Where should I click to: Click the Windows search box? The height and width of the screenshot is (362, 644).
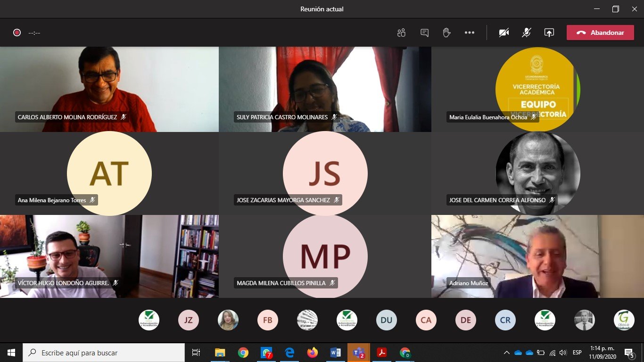[x=104, y=353]
